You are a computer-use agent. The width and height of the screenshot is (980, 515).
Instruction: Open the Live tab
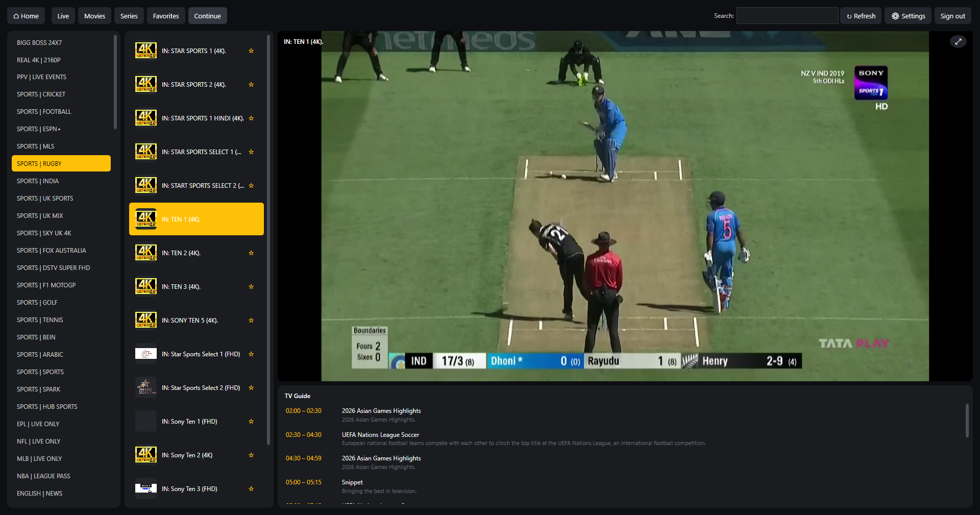point(63,16)
